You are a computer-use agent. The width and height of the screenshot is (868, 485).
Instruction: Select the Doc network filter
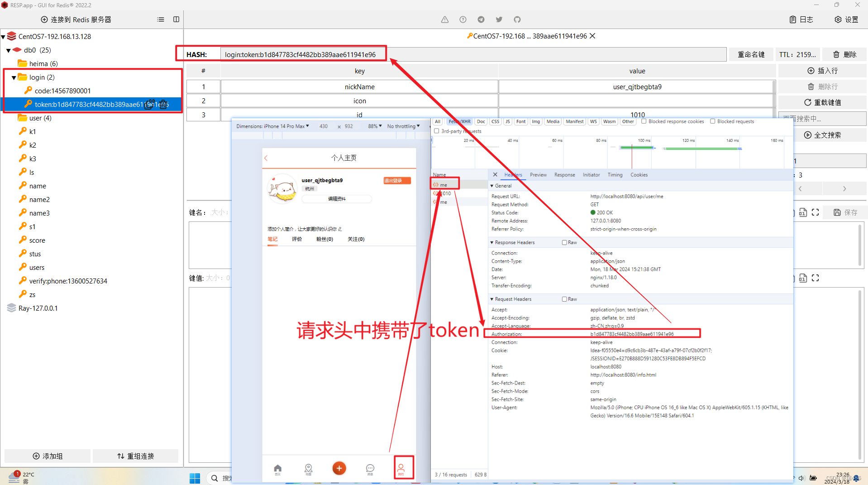pos(481,121)
